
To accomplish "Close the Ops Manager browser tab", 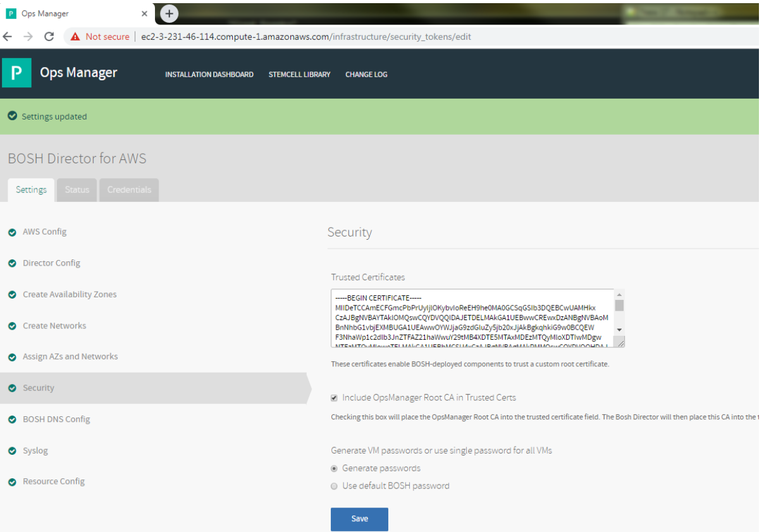I will point(144,13).
